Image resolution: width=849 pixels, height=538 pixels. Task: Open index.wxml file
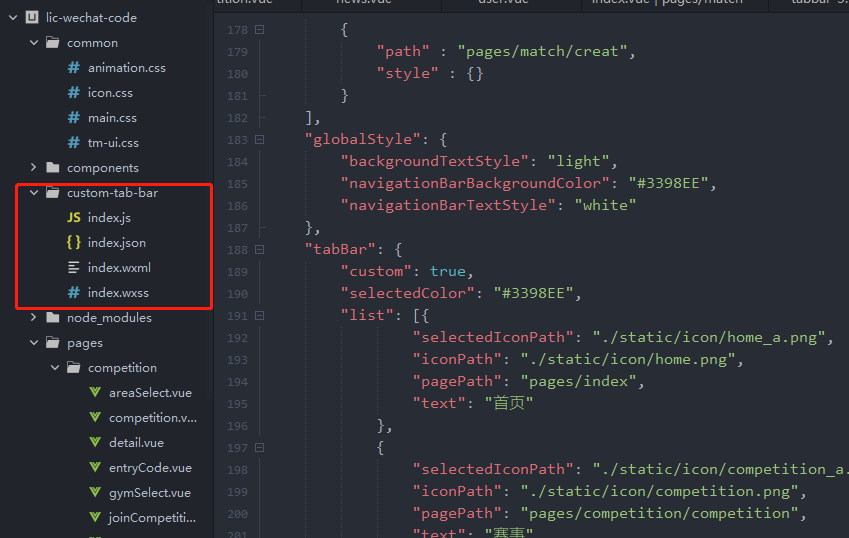(119, 267)
